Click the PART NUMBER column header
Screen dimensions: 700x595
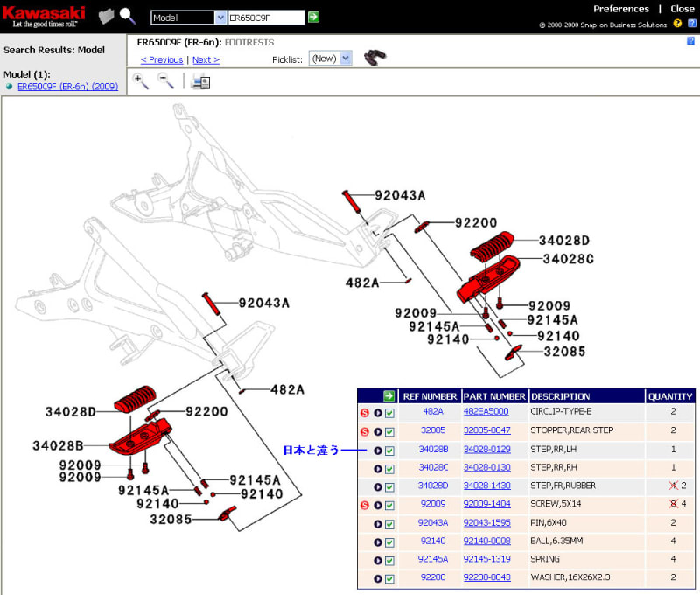[494, 396]
